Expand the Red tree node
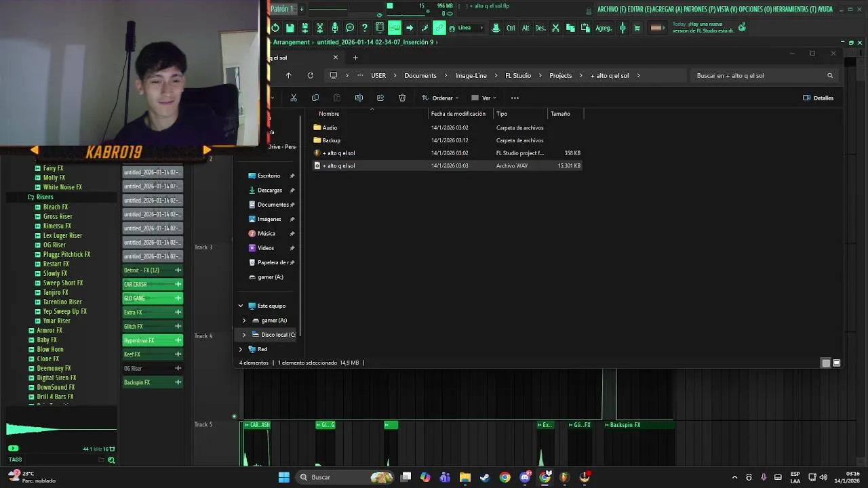This screenshot has width=868, height=488. coord(240,349)
